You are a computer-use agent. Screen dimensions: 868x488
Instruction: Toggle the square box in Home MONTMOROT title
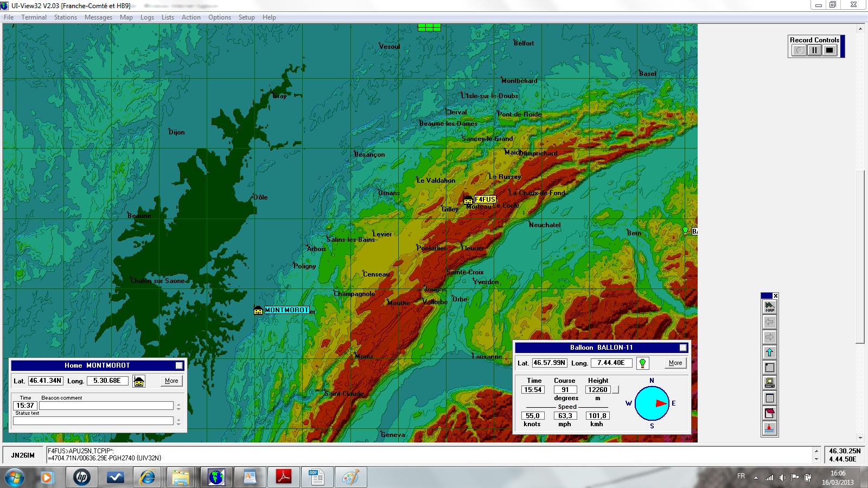[179, 365]
